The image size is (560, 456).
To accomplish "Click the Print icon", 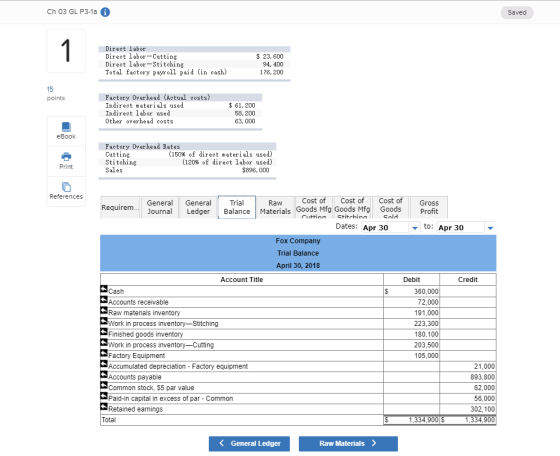I will click(x=66, y=156).
